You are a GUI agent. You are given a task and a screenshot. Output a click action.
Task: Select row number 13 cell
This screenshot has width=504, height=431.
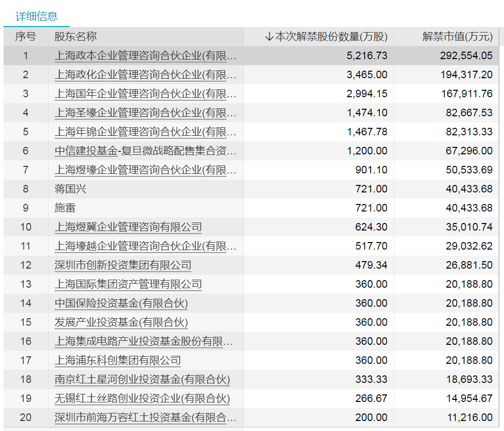tap(26, 284)
